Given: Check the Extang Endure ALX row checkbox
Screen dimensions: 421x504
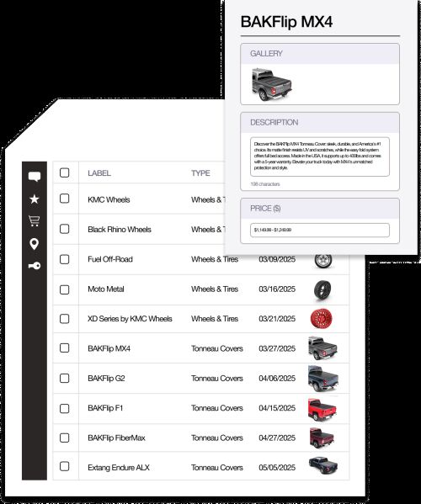Looking at the screenshot, I should pos(65,466).
